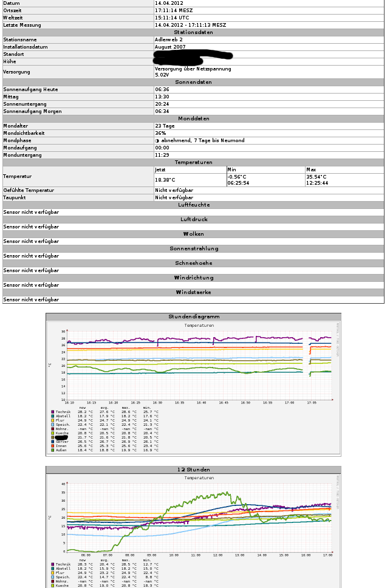The image size is (390, 588).
Task: Click the Versorgung über Netzspannung text
Action: tap(193, 69)
